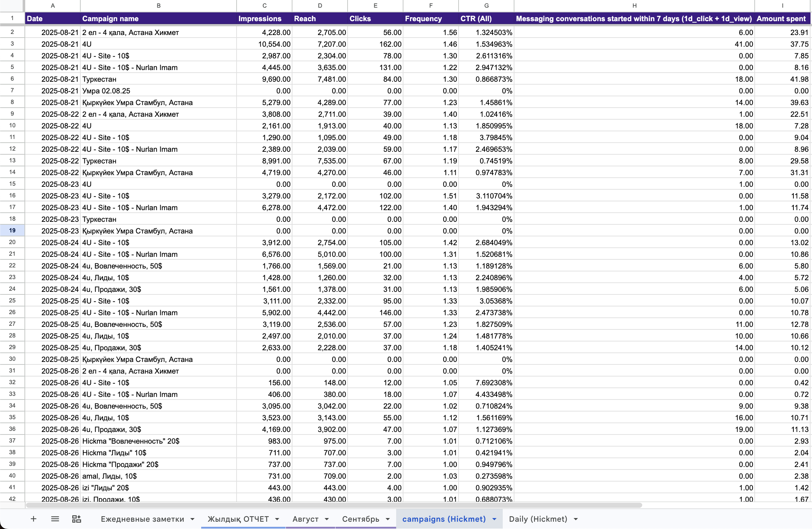Click the Campaign name header cell
The width and height of the screenshot is (812, 529).
158,19
